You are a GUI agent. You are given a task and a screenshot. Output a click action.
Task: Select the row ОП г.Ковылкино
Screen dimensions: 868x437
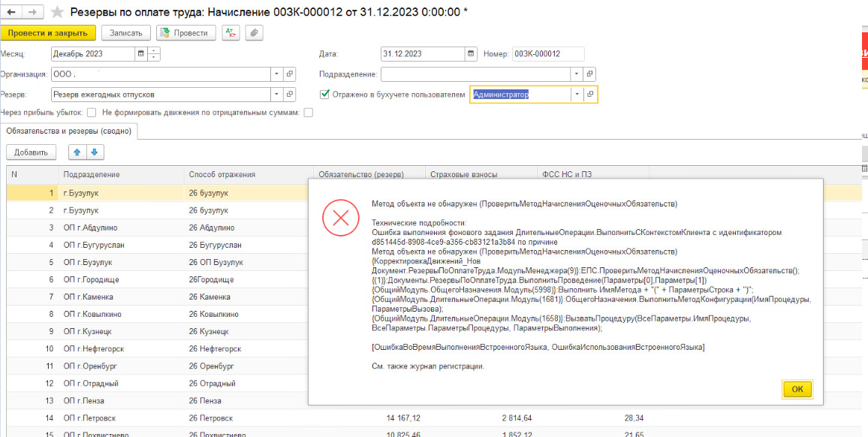pyautogui.click(x=157, y=314)
